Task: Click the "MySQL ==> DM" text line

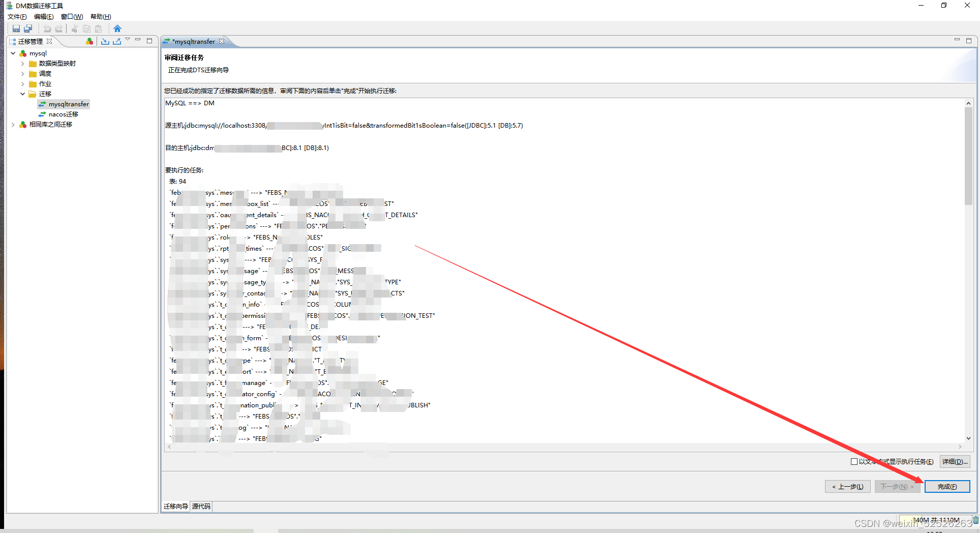Action: pyautogui.click(x=190, y=103)
